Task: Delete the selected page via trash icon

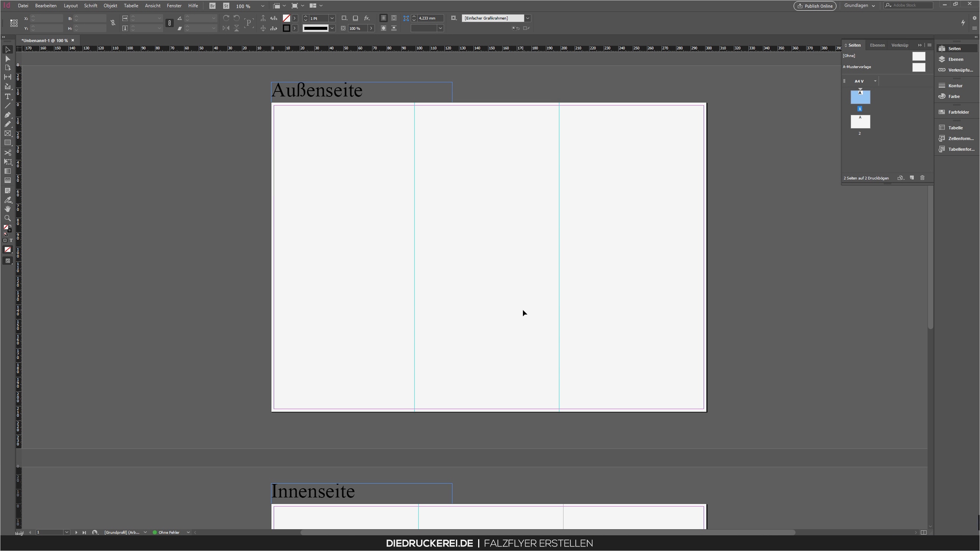Action: click(x=922, y=178)
